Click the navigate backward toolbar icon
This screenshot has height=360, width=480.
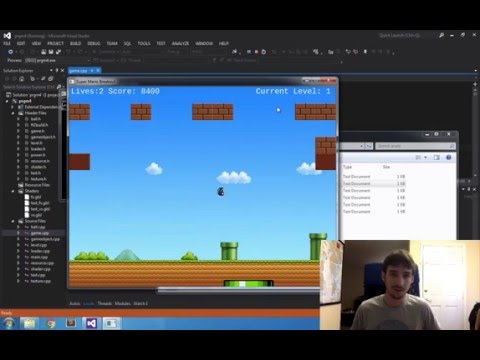pyautogui.click(x=11, y=52)
